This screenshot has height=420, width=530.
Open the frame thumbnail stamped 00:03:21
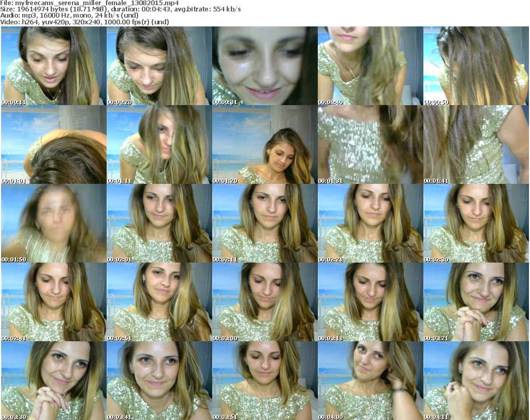tap(476, 302)
